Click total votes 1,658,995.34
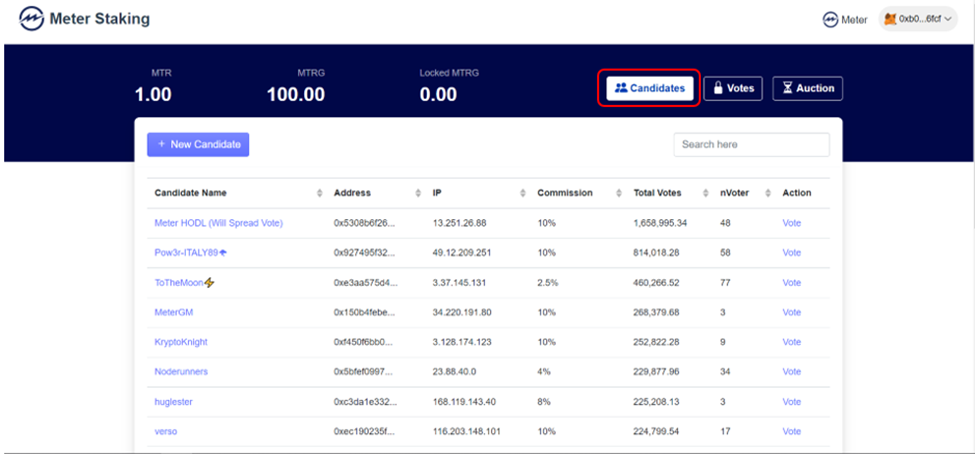The height and width of the screenshot is (454, 975). click(660, 223)
